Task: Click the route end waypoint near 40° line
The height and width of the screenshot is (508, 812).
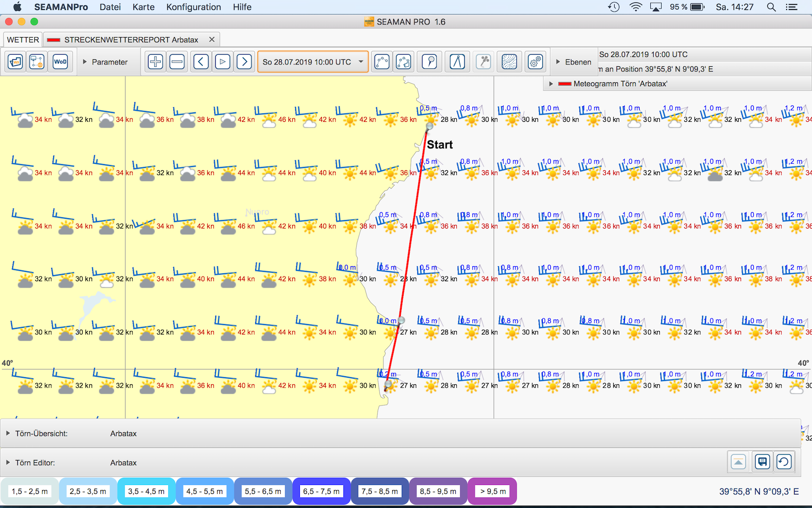Action: [388, 384]
